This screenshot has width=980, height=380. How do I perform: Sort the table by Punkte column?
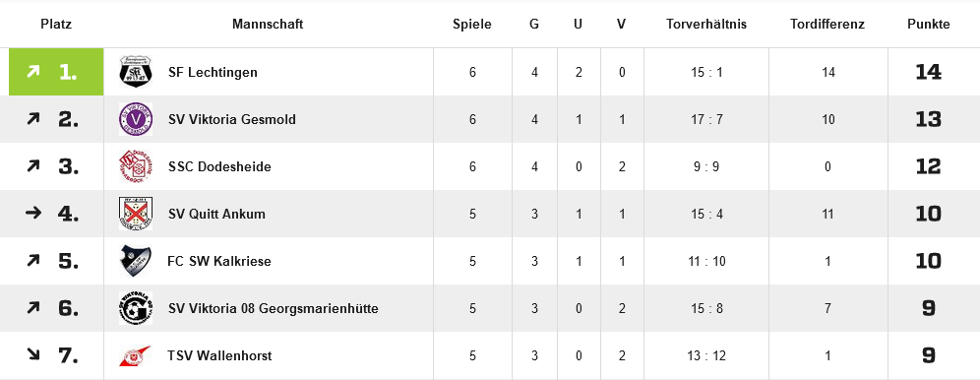pyautogui.click(x=928, y=25)
